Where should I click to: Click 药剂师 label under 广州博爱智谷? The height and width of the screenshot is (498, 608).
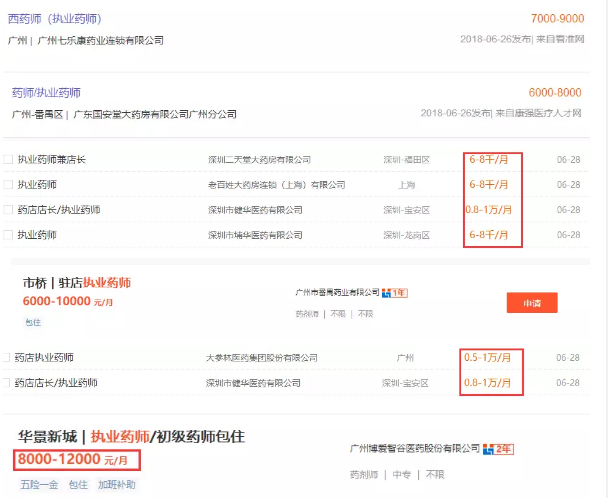[364, 474]
